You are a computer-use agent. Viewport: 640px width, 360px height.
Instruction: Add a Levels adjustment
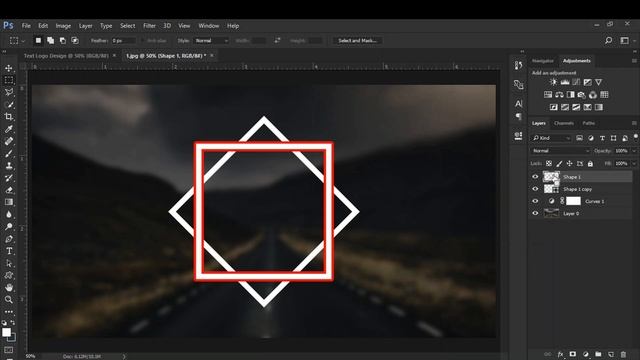564,82
